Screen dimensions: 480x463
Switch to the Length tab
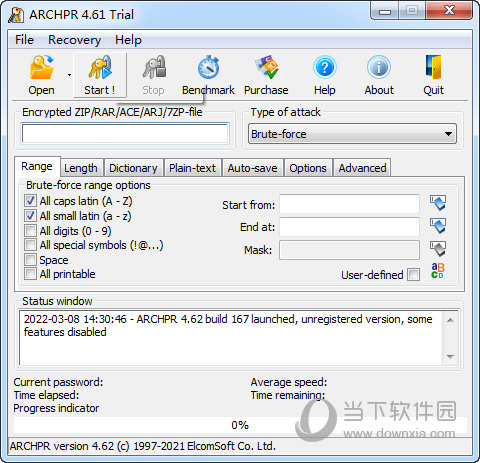click(x=81, y=168)
